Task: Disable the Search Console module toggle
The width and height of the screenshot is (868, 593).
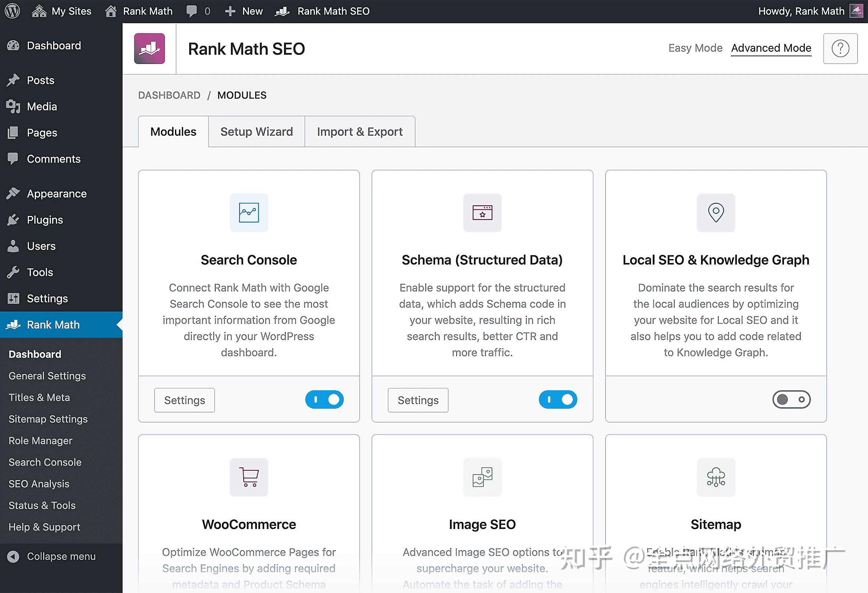Action: [x=324, y=400]
